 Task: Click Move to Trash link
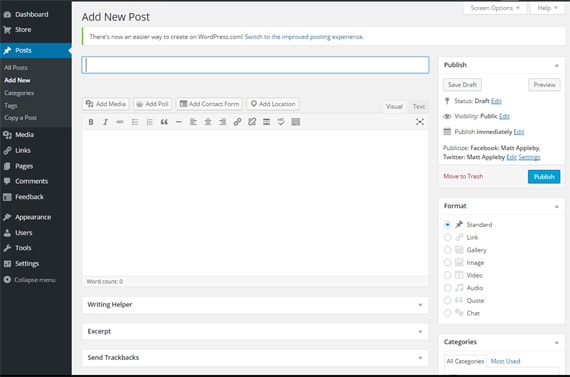point(463,176)
